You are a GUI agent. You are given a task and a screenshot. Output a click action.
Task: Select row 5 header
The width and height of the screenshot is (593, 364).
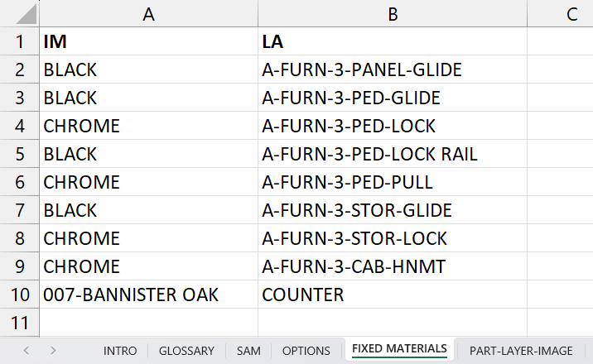pyautogui.click(x=20, y=154)
